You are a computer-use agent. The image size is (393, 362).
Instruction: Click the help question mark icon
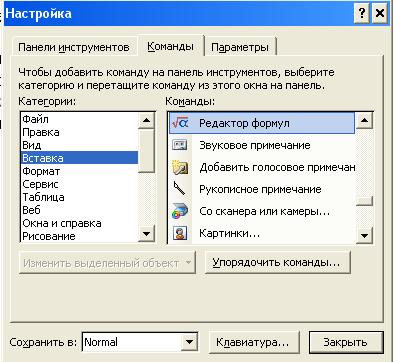[362, 14]
